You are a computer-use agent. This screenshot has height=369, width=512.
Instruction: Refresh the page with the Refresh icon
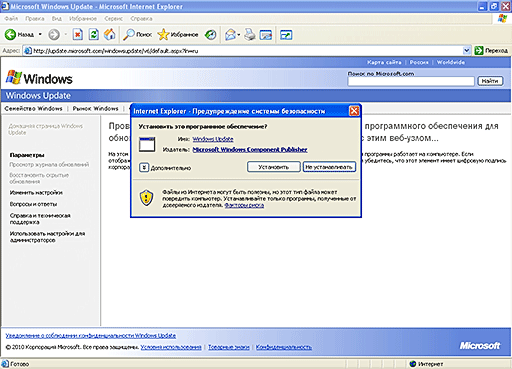(94, 34)
